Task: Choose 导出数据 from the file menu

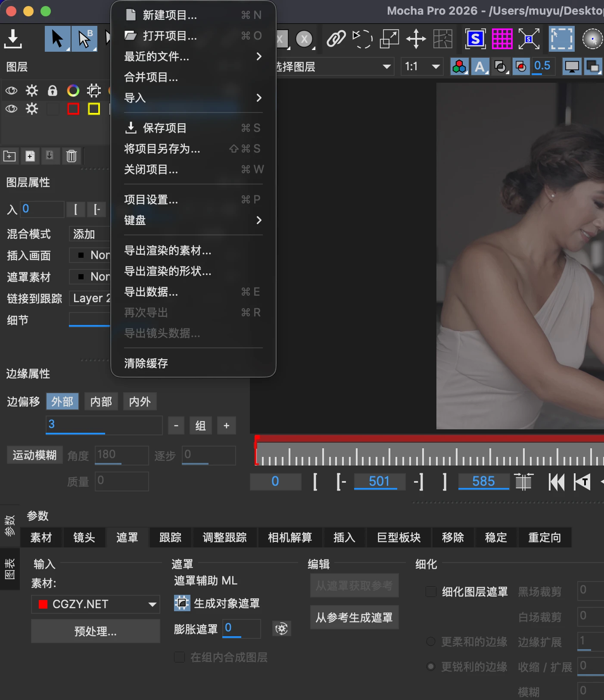Action: (151, 292)
